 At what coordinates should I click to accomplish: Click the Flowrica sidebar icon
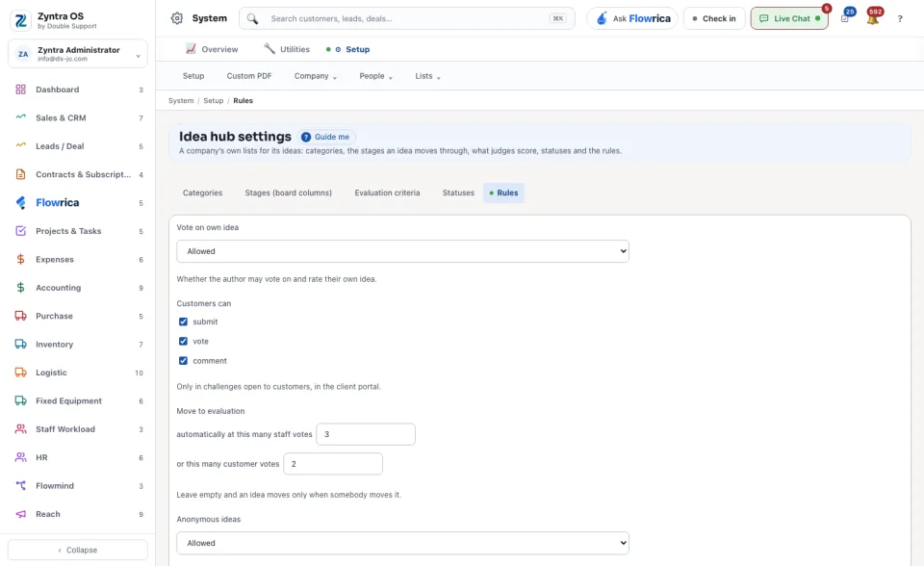coord(20,203)
